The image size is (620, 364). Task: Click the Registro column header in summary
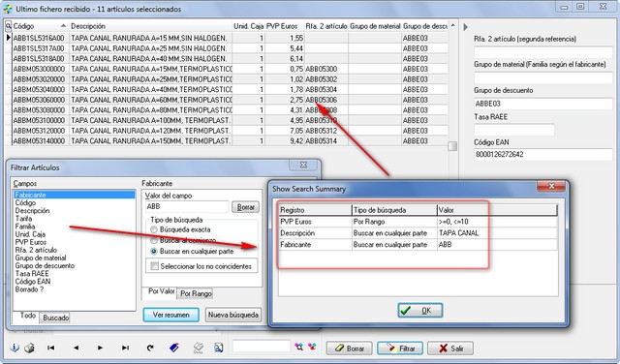click(x=315, y=210)
